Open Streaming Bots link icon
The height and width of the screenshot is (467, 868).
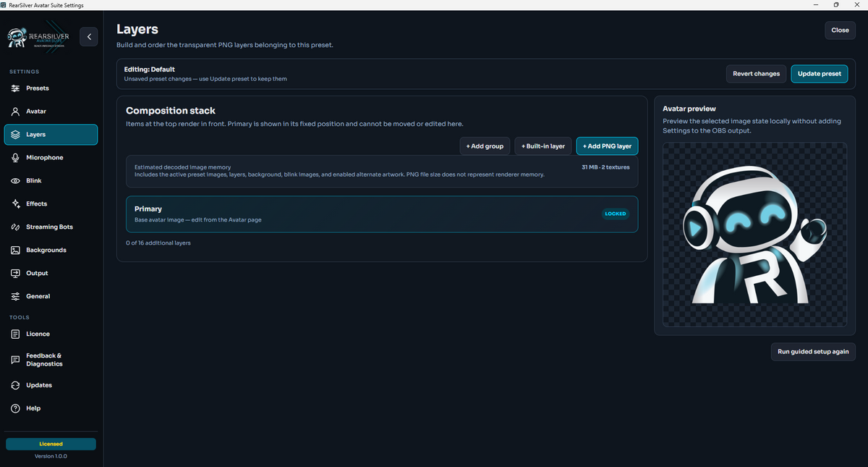[15, 227]
